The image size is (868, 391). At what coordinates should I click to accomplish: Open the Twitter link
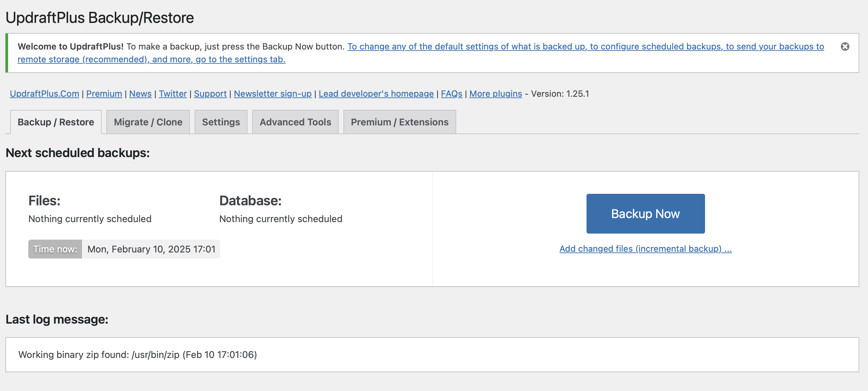click(172, 94)
